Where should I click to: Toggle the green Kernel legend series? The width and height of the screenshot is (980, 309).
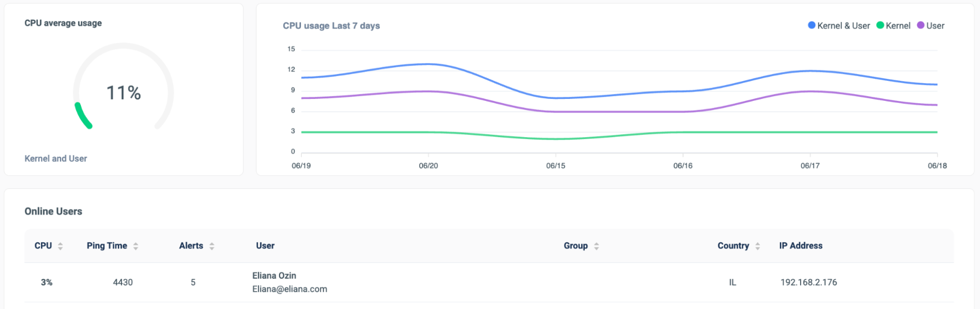coord(893,25)
